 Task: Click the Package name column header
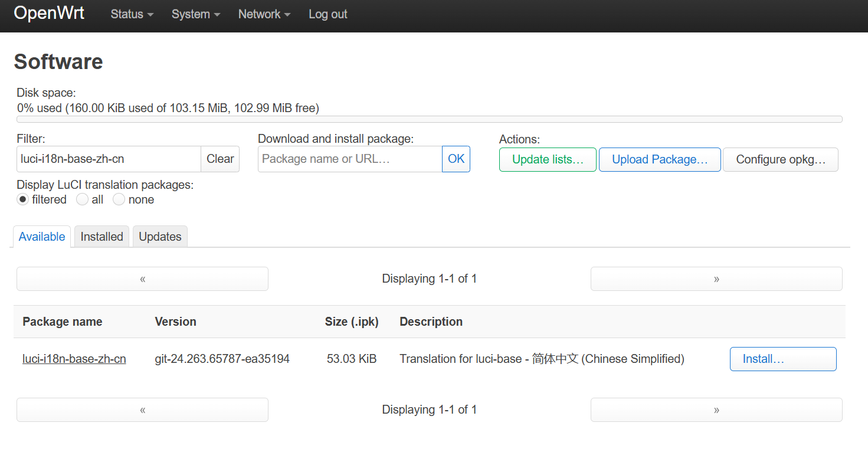[63, 322]
